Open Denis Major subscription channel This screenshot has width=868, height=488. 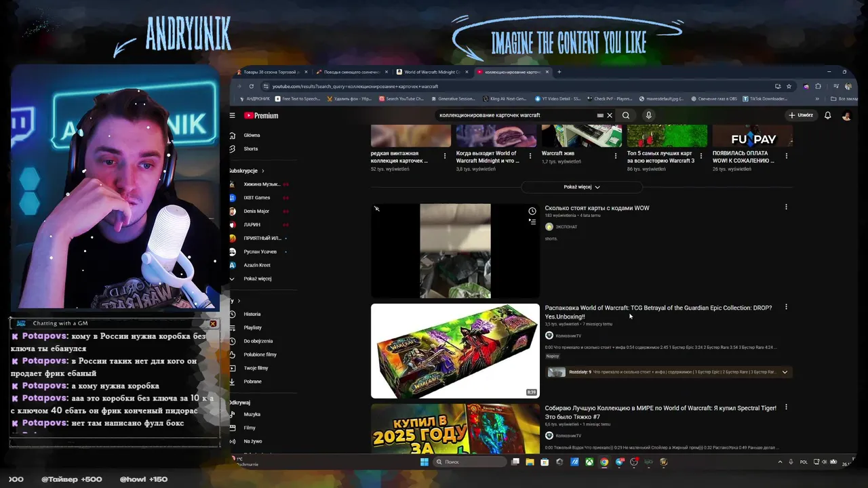pos(257,211)
